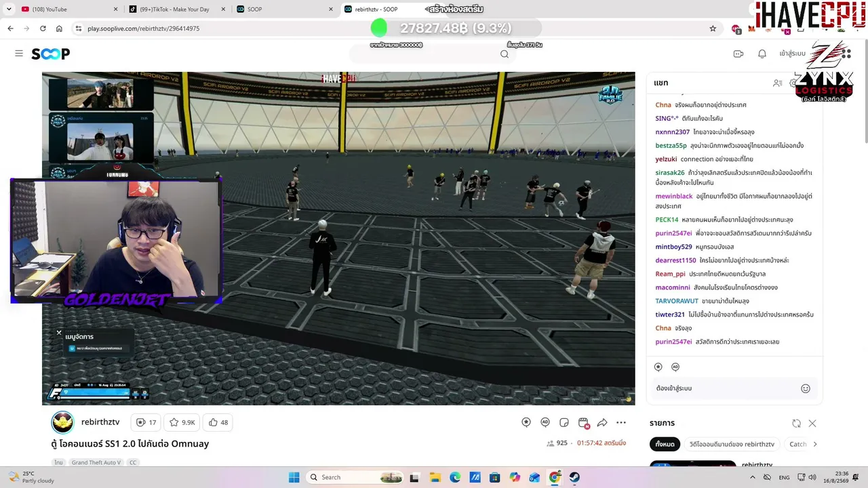
Task: Click the Grand Theft Auto V tag
Action: coord(96,463)
